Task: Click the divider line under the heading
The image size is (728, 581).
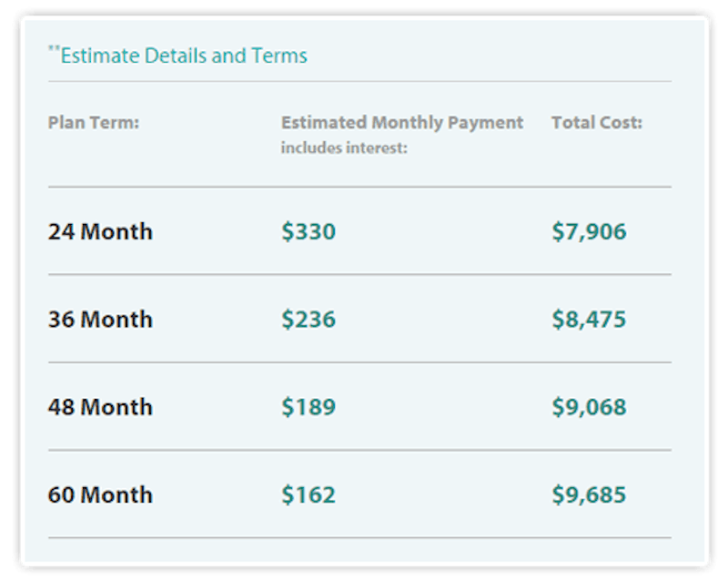Action: click(359, 82)
